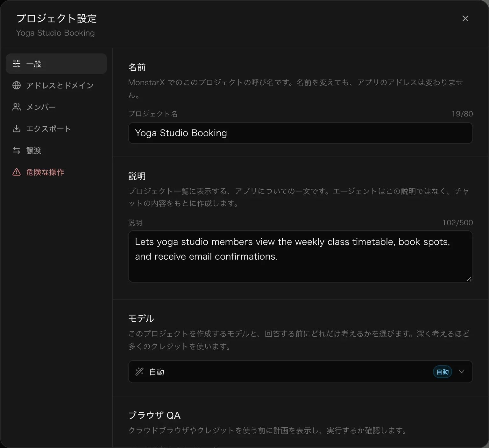Image resolution: width=489 pixels, height=448 pixels.
Task: Click the textarea resize handle corner
Action: (469, 279)
